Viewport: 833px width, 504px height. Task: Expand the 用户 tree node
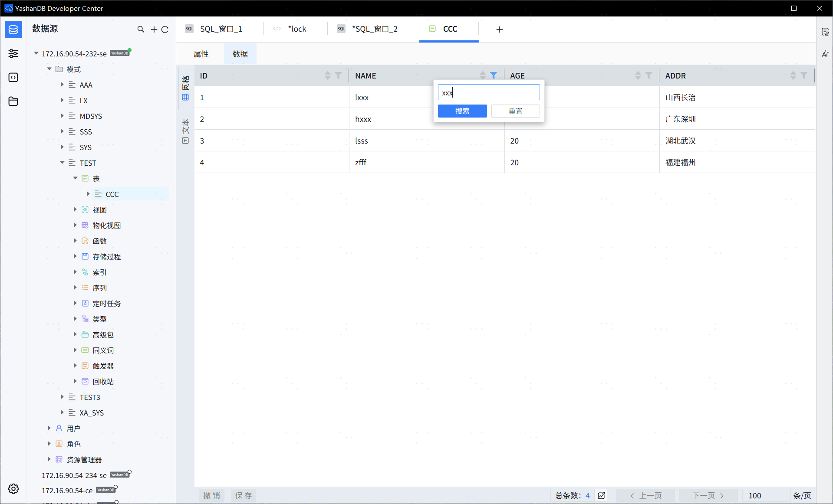click(49, 428)
